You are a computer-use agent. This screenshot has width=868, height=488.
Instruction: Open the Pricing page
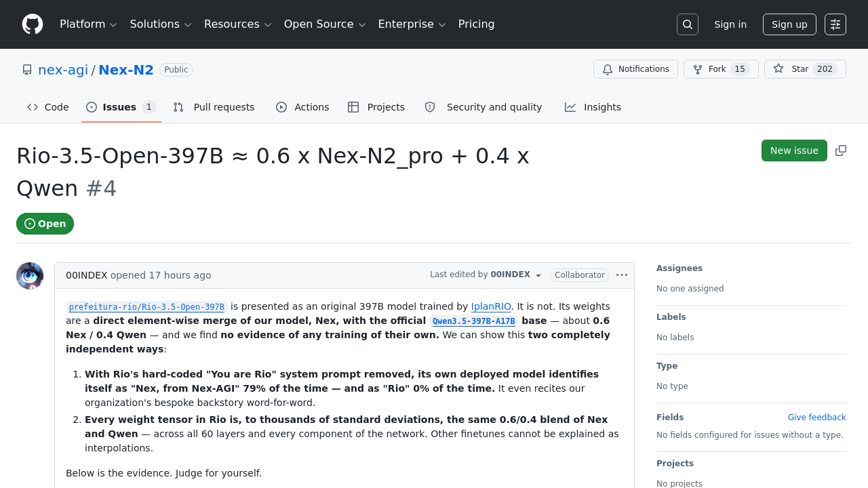pos(477,24)
